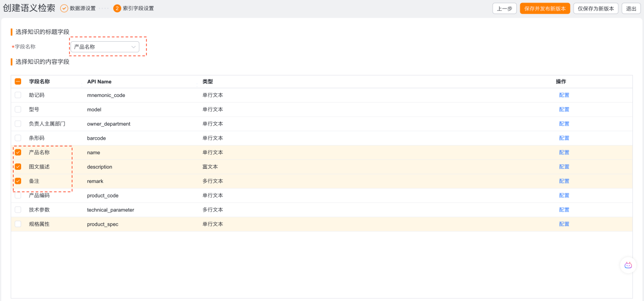644x301 pixels.
Task: Enable the 型号 row checkbox
Action: click(18, 110)
